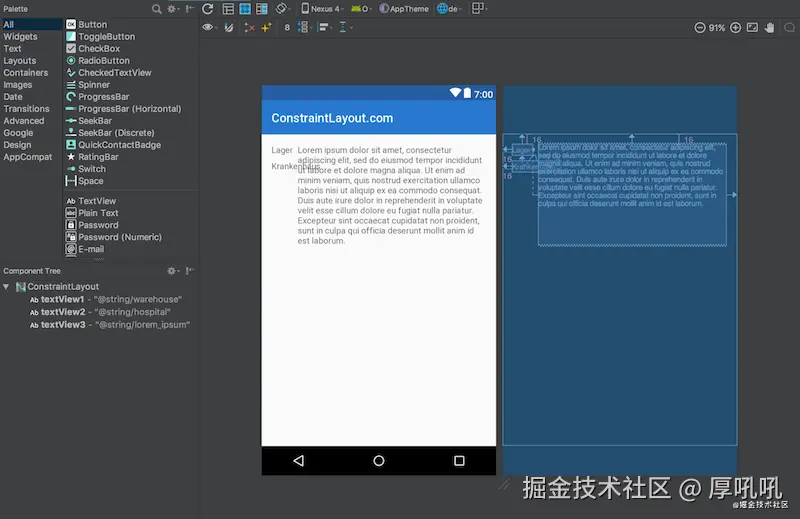The width and height of the screenshot is (800, 519).
Task: Click the clear all constraints icon
Action: tap(249, 28)
